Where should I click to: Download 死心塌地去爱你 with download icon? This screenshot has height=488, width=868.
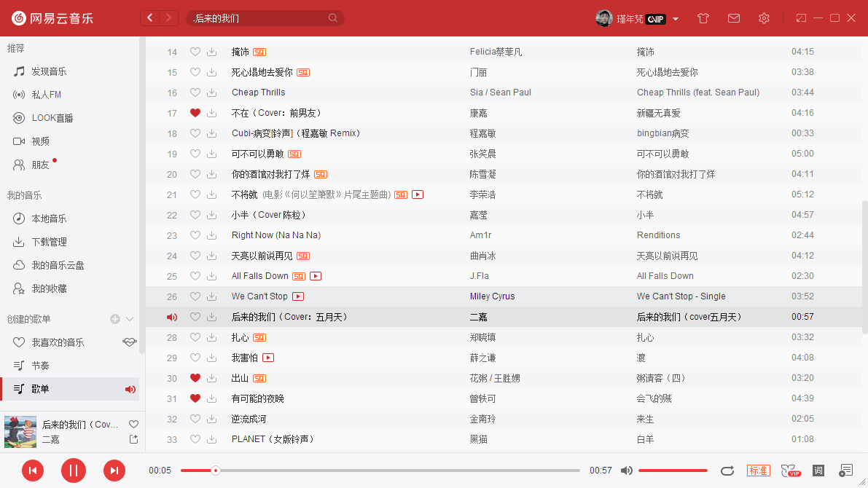(211, 72)
